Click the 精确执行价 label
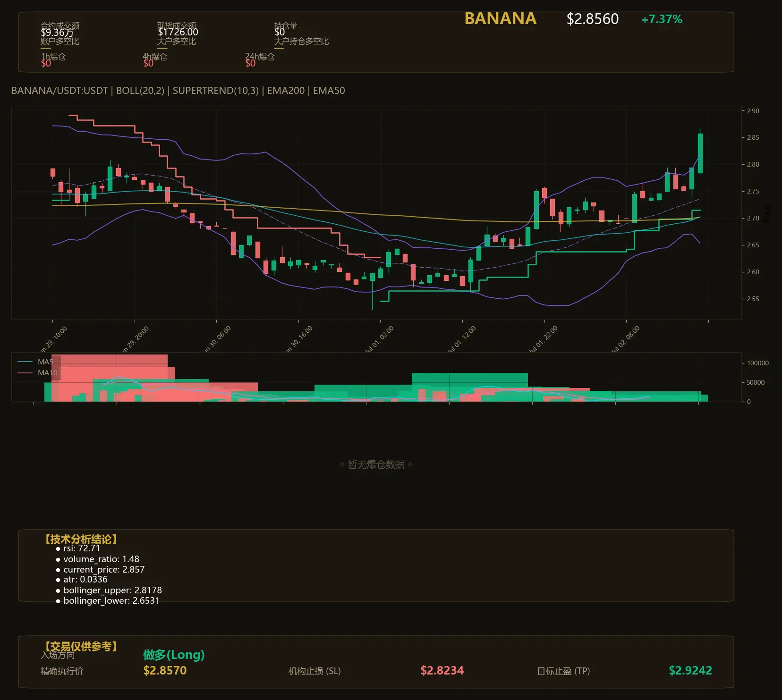This screenshot has height=700, width=782. tap(62, 671)
